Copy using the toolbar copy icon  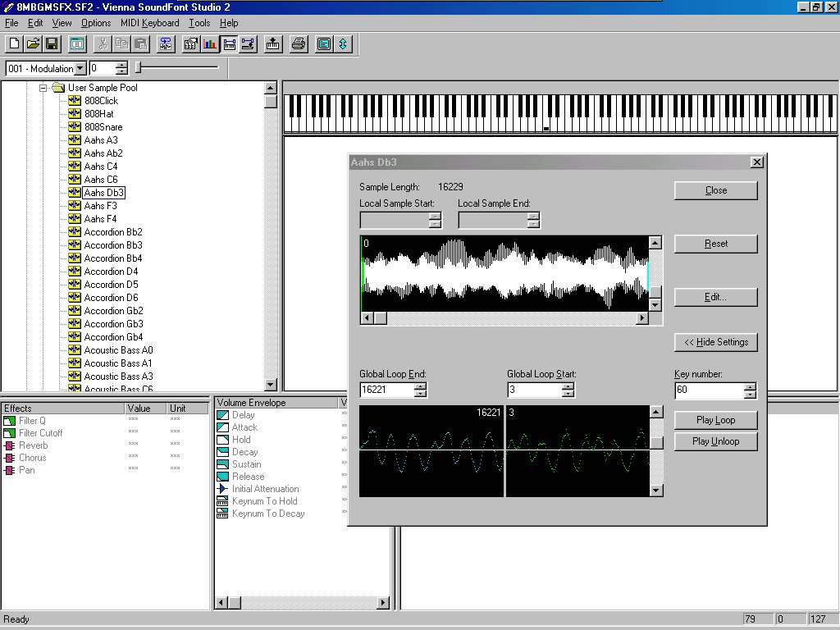click(121, 44)
